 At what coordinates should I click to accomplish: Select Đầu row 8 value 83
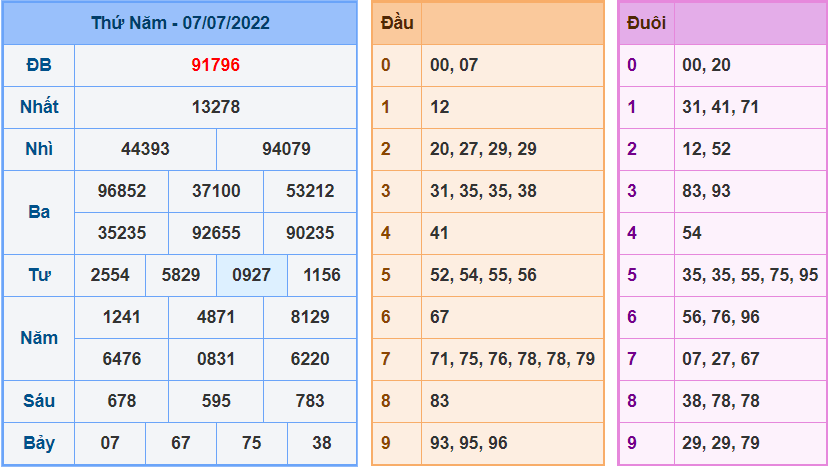440,400
